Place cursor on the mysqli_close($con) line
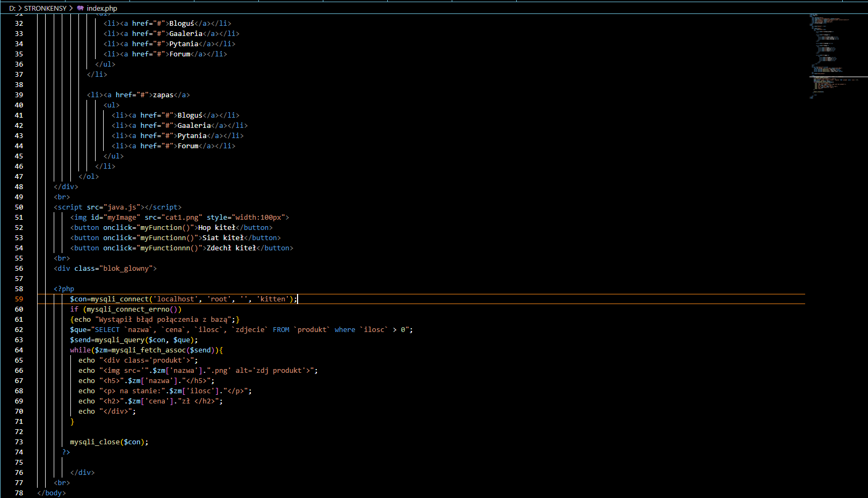Screen dimensions: 868x498 109,442
